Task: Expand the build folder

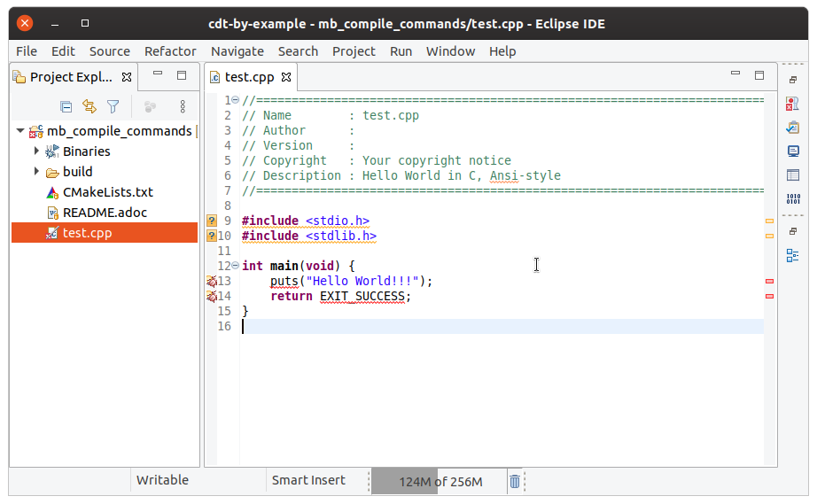Action: pyautogui.click(x=36, y=172)
